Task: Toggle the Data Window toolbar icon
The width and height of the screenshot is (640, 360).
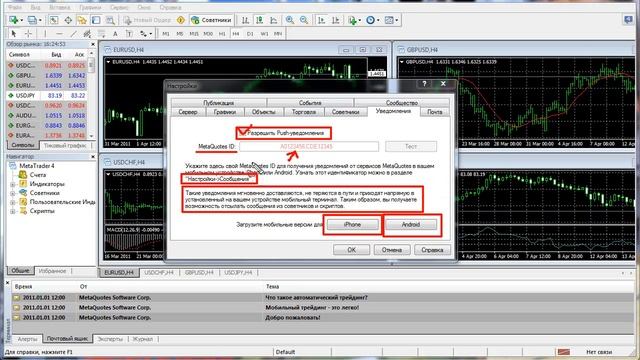Action: (x=68, y=20)
